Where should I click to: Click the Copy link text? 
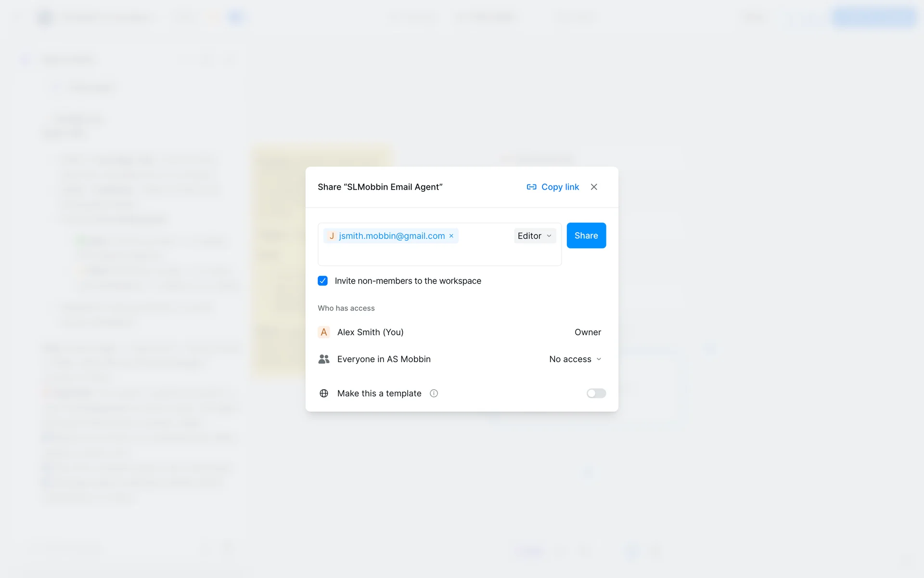560,187
